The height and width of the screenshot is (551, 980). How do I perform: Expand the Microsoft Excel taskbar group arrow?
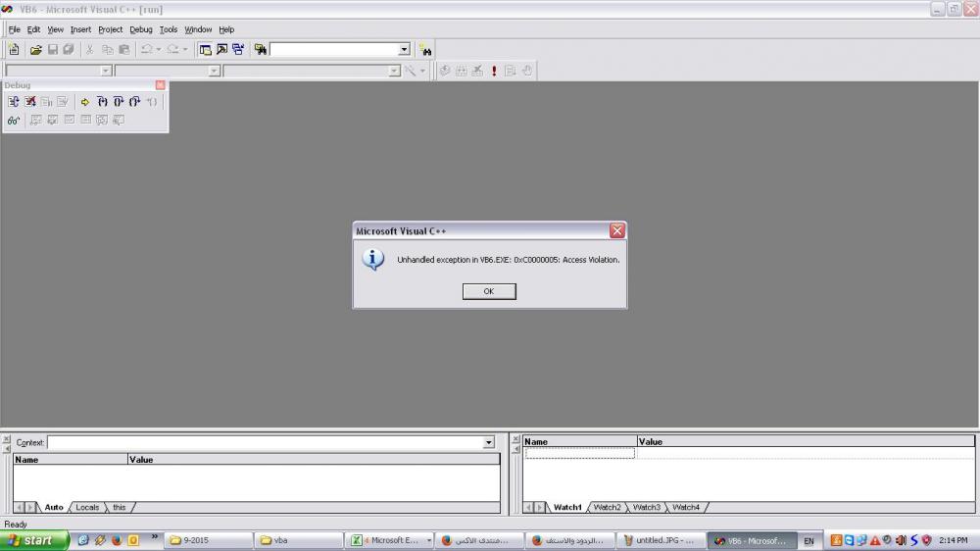click(x=429, y=540)
